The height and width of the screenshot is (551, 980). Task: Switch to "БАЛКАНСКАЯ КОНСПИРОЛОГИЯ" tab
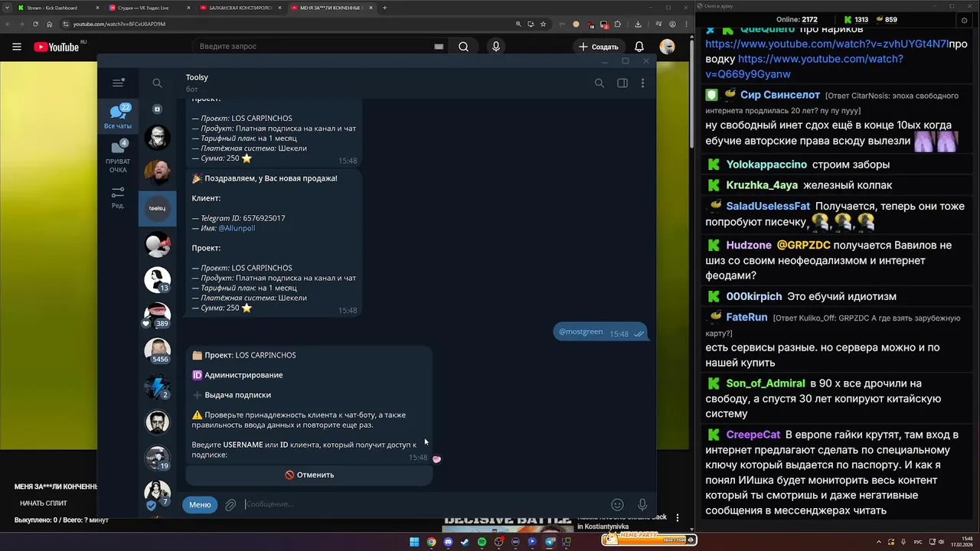point(240,8)
